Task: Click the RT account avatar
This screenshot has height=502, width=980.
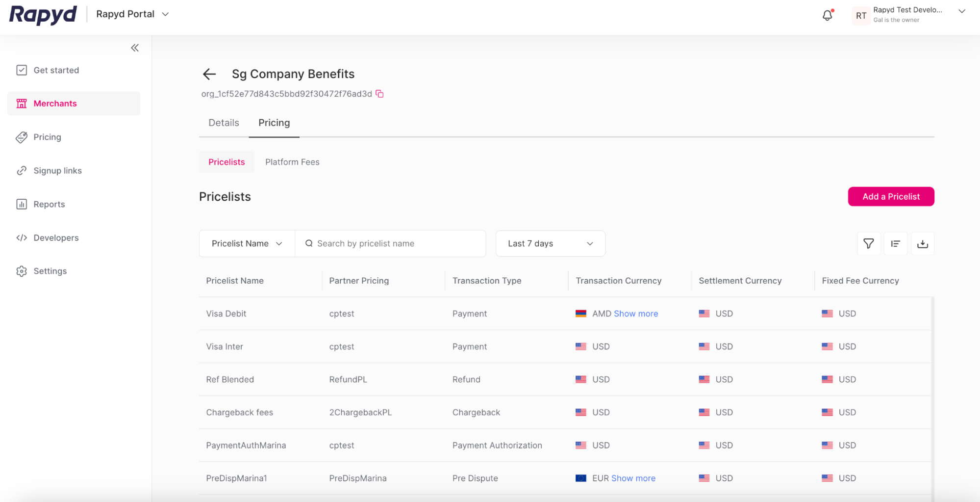Action: click(x=861, y=15)
